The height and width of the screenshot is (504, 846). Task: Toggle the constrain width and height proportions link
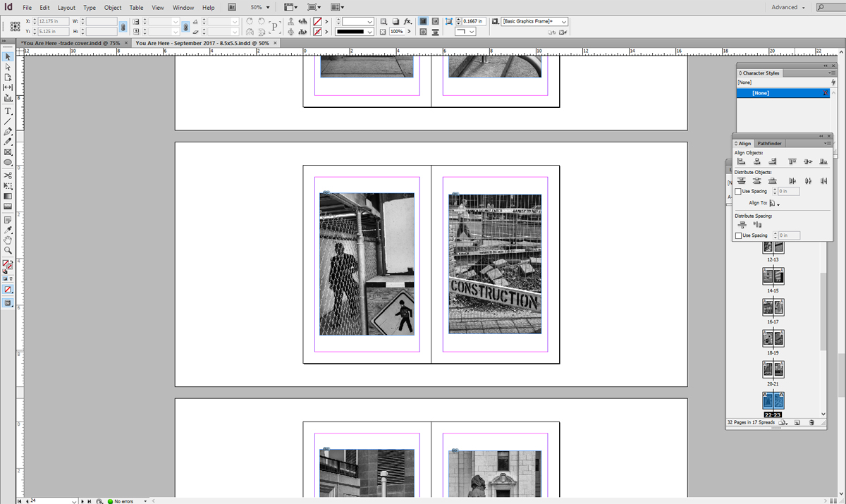(123, 27)
